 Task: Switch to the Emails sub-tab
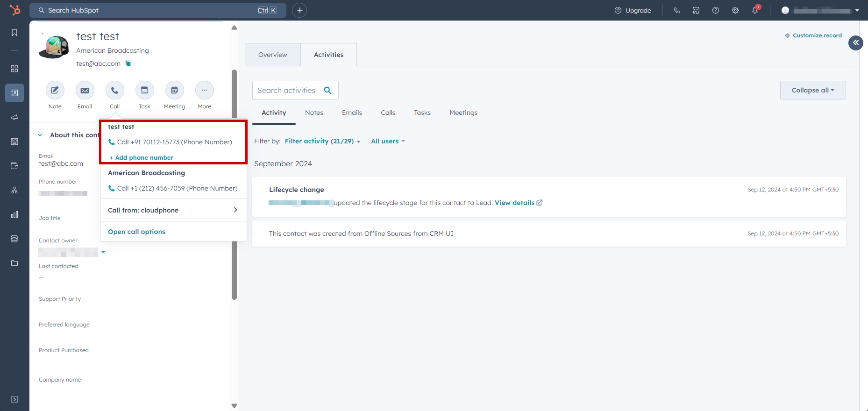pyautogui.click(x=352, y=113)
